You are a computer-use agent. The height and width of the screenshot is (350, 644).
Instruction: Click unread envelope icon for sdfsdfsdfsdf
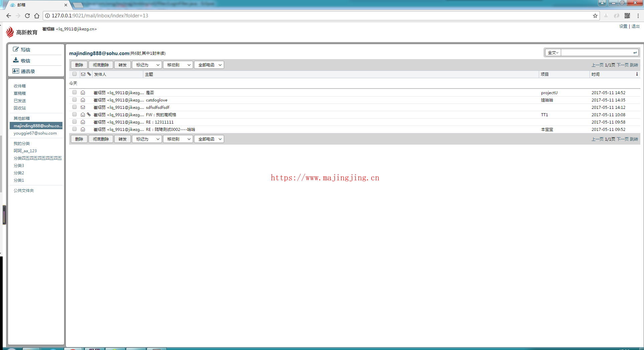tap(83, 107)
